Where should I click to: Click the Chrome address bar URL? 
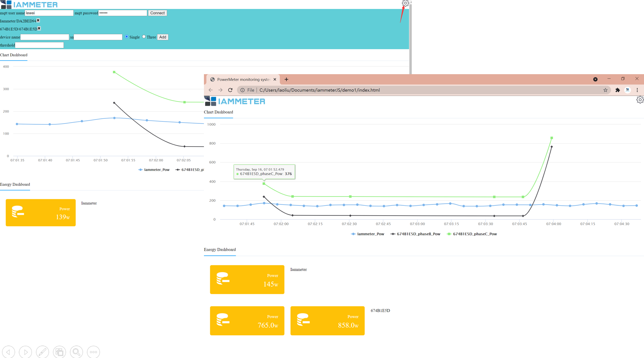320,90
